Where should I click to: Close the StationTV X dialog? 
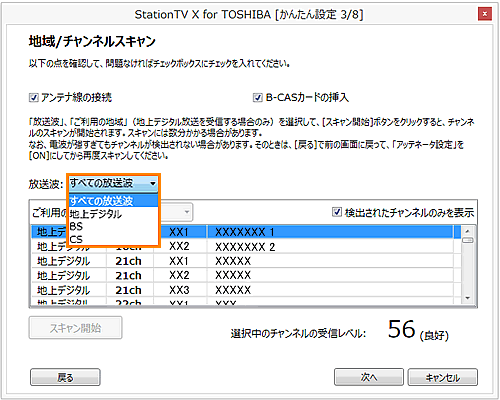485,14
